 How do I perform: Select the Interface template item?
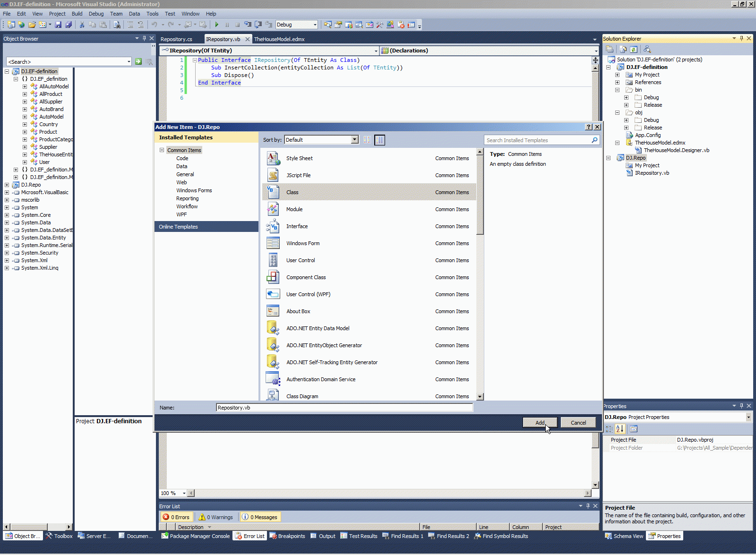pyautogui.click(x=369, y=226)
